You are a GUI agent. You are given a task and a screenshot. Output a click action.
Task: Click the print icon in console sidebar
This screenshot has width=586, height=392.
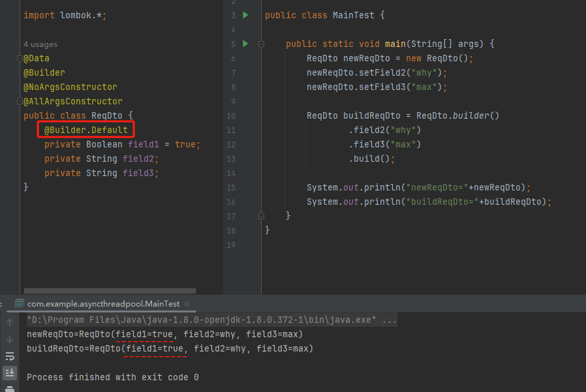[x=10, y=389]
